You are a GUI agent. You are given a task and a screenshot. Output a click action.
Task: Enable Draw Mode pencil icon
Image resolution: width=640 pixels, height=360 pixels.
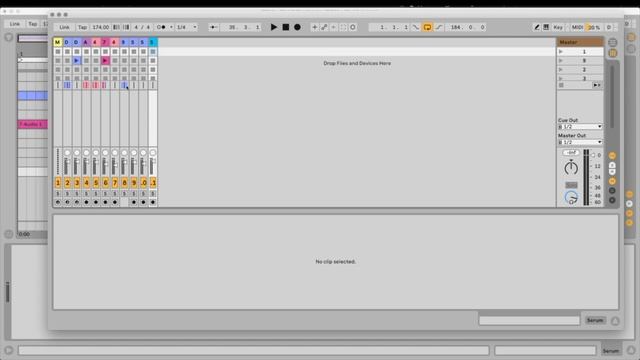(537, 27)
